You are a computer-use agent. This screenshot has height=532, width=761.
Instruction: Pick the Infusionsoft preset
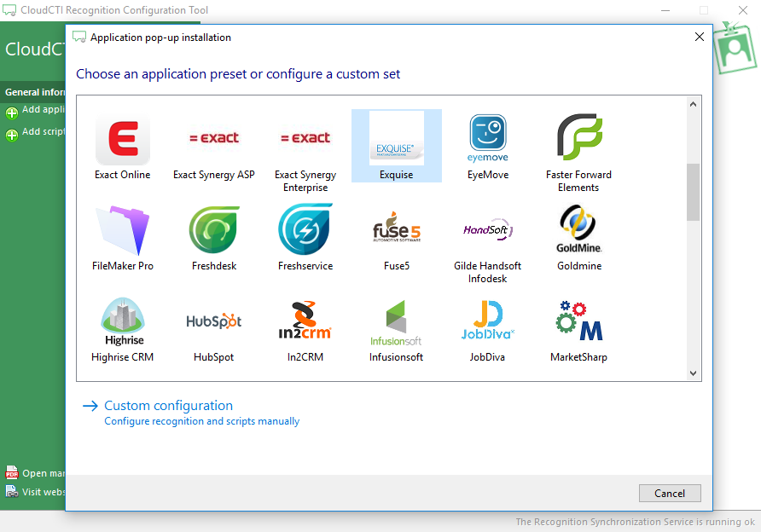[396, 330]
